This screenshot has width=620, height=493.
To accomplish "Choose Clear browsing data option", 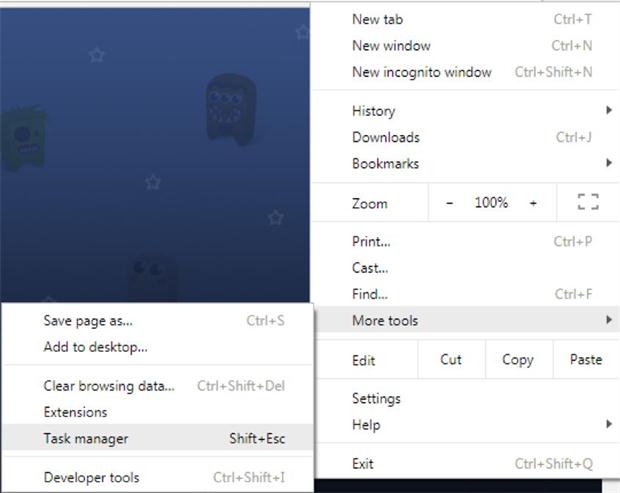I will (x=157, y=385).
